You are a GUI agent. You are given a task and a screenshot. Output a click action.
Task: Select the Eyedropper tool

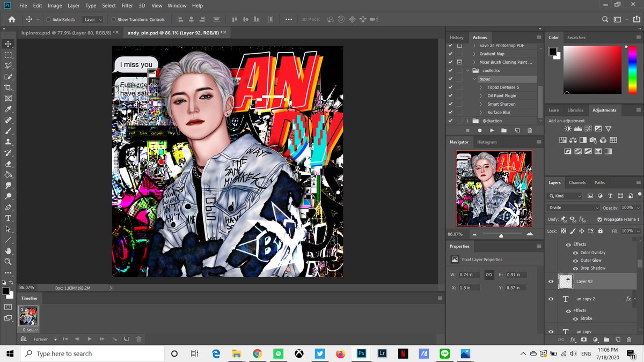(8, 109)
